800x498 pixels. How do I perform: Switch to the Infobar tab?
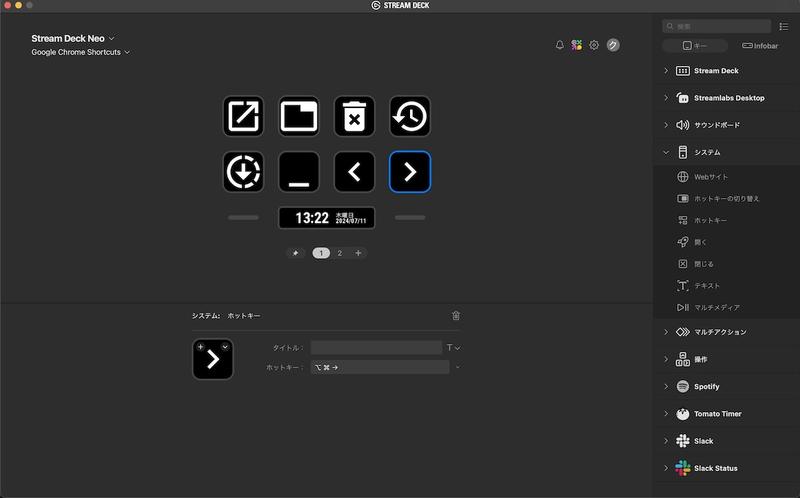click(x=760, y=46)
